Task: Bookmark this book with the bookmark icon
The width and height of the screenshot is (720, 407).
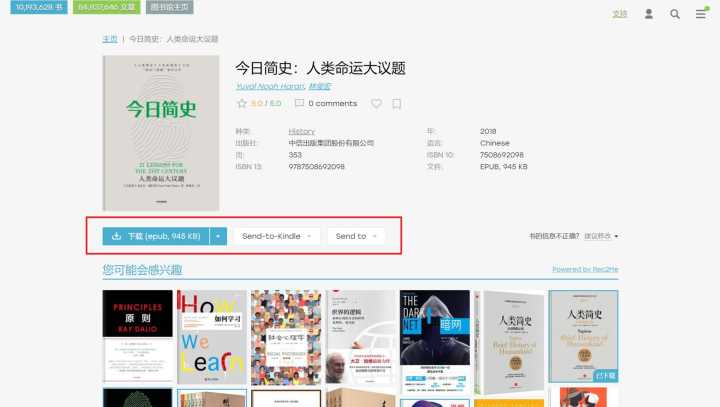Action: (x=397, y=104)
